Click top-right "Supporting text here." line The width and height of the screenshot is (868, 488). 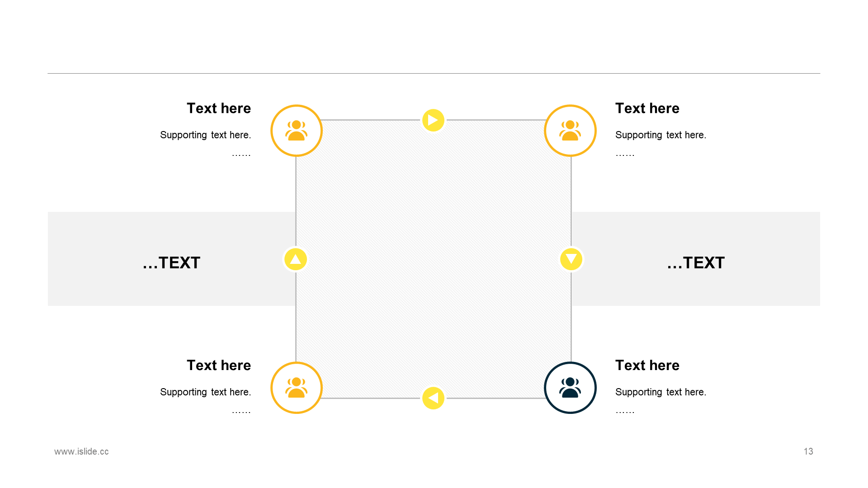point(660,135)
